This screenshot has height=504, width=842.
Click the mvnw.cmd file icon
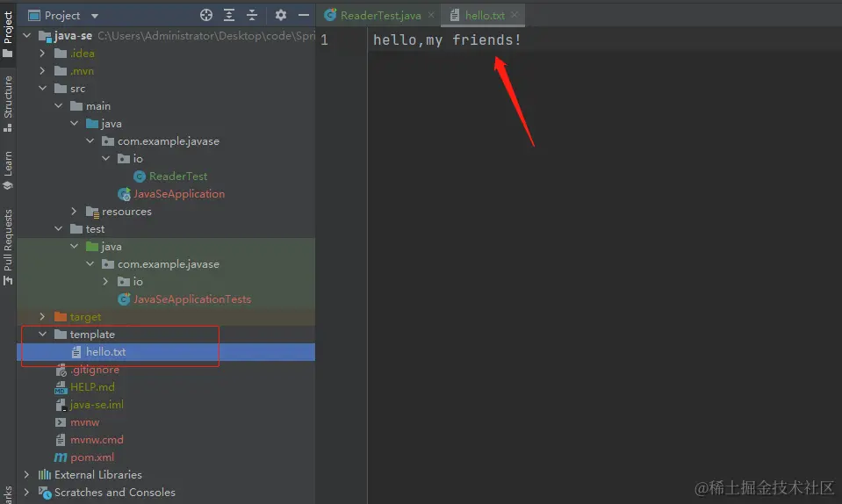point(61,440)
